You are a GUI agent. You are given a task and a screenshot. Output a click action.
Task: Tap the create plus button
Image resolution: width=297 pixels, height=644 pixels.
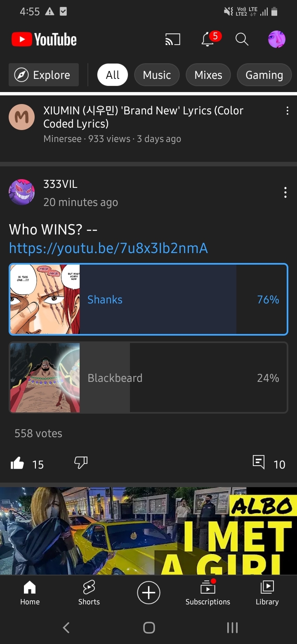pos(148,593)
